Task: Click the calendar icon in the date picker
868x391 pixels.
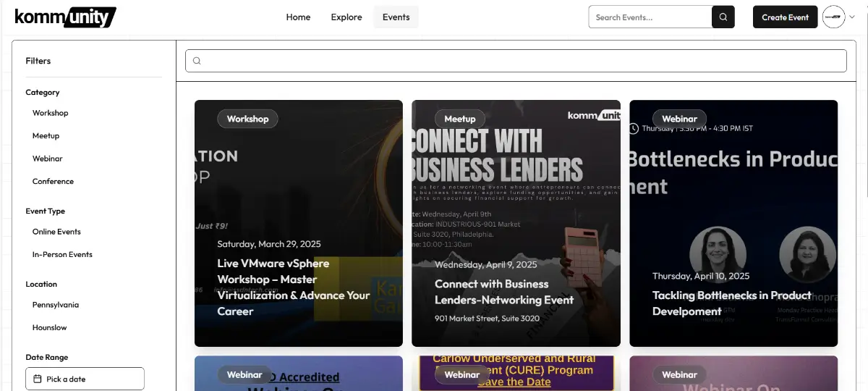Action: click(38, 379)
